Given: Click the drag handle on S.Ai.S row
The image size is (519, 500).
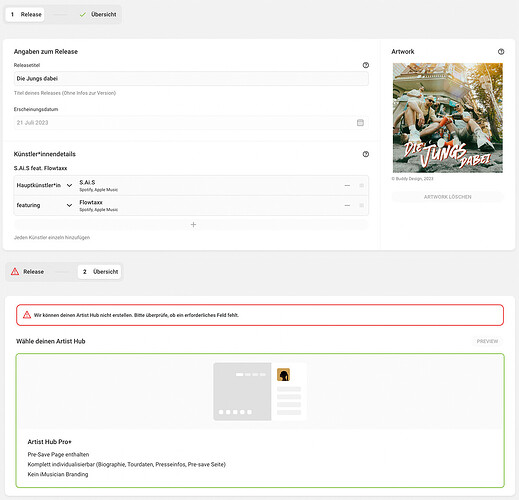Looking at the screenshot, I should coord(361,185).
